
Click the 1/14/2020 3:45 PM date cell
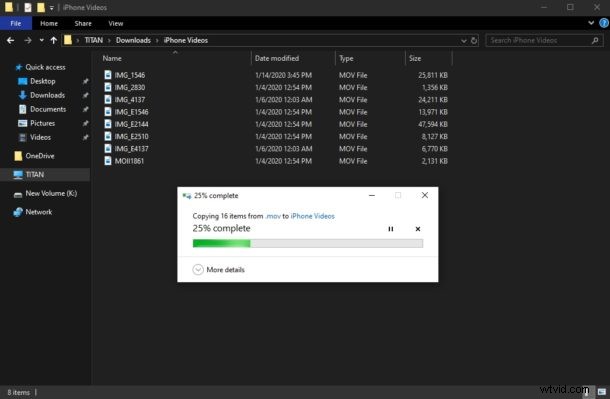283,75
